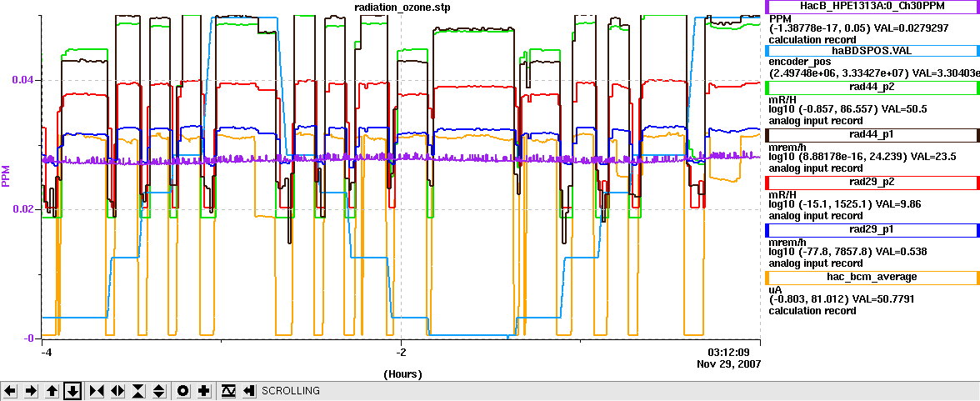This screenshot has width=980, height=401.
Task: Select the rad29_p1 curve legend
Action: click(x=872, y=230)
